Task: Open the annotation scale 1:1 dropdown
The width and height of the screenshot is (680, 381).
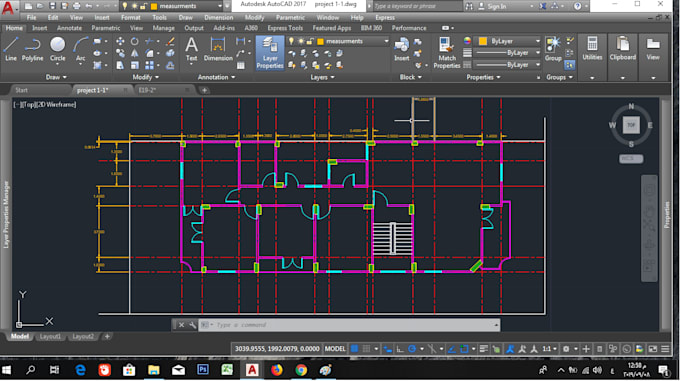Action: tap(549, 349)
